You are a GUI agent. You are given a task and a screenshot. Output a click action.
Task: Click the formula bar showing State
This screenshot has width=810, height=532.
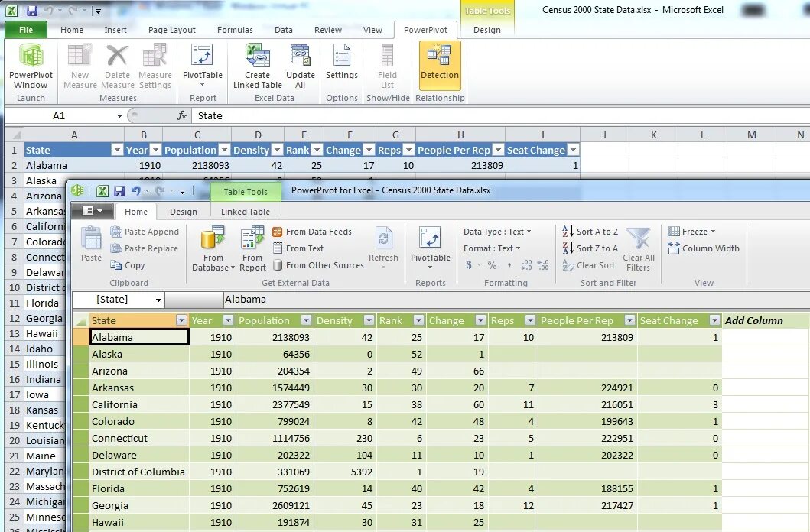[x=500, y=115]
